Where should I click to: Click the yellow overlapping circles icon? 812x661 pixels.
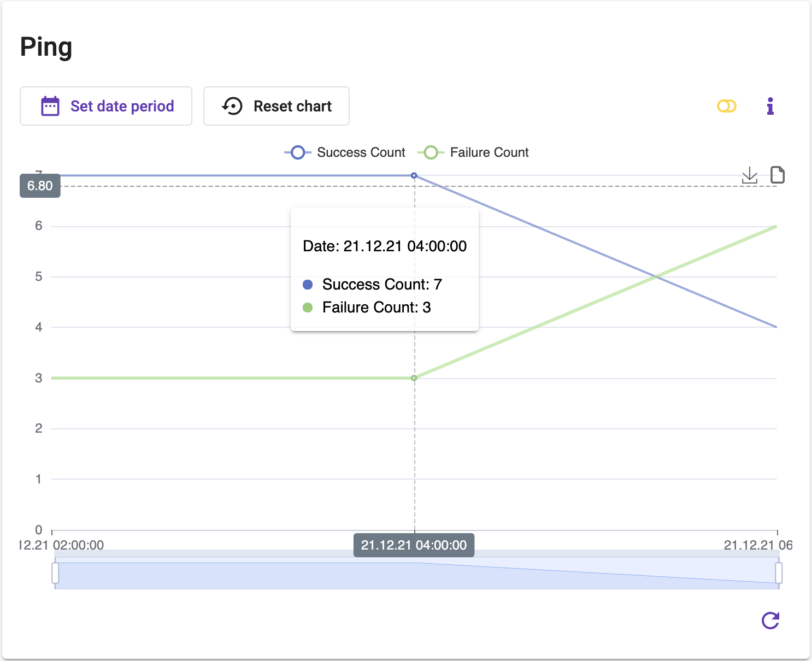726,106
